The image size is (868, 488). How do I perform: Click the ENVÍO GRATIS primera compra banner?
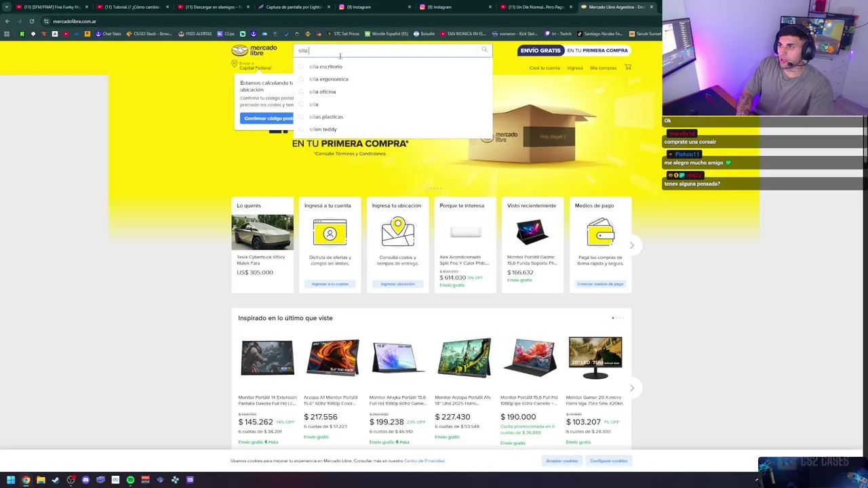coord(574,50)
